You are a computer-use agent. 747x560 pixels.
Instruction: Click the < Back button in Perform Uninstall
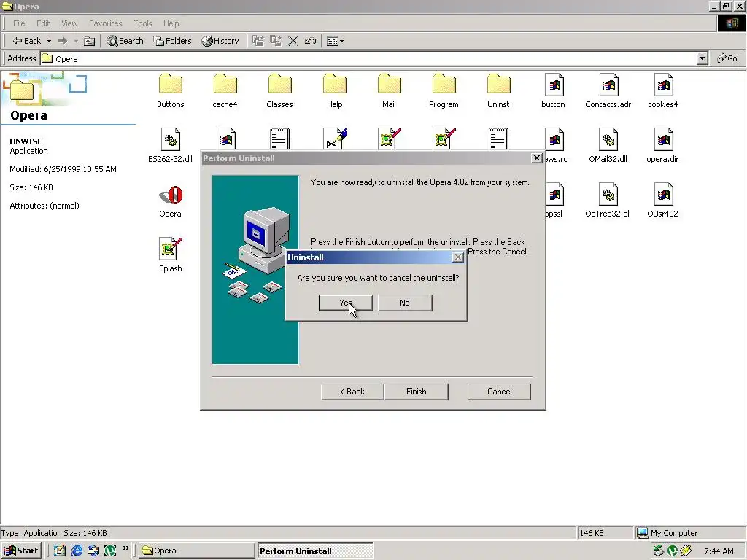[352, 392]
